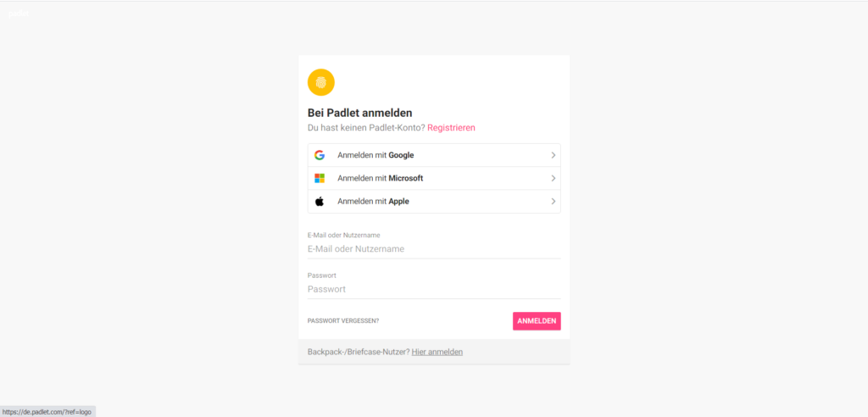Image resolution: width=868 pixels, height=417 pixels.
Task: Focus the Passwort input field
Action: [x=434, y=289]
